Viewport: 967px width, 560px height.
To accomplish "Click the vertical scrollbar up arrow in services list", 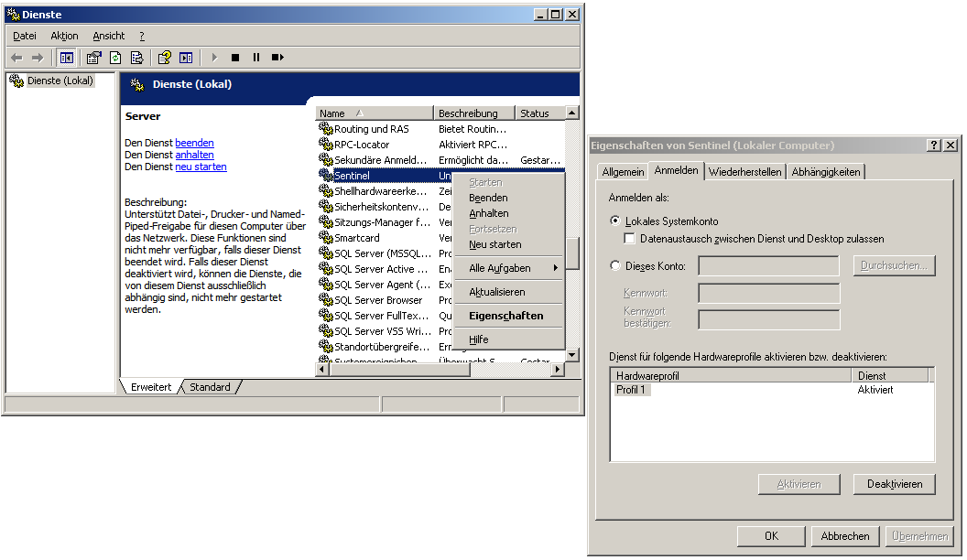I will tap(572, 113).
